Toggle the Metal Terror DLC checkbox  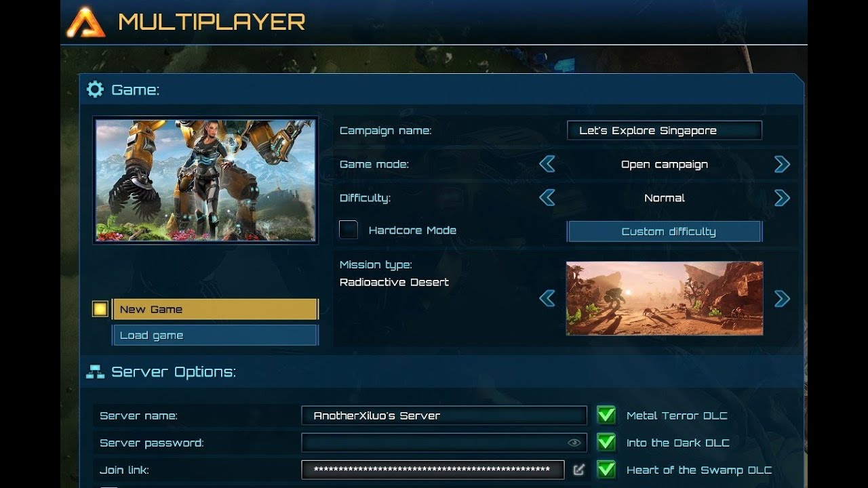click(x=606, y=415)
